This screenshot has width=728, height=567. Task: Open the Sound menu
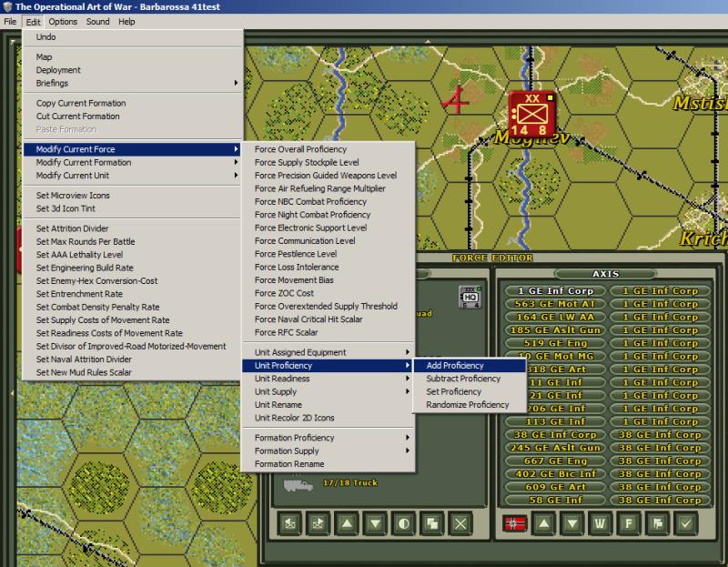coord(97,21)
